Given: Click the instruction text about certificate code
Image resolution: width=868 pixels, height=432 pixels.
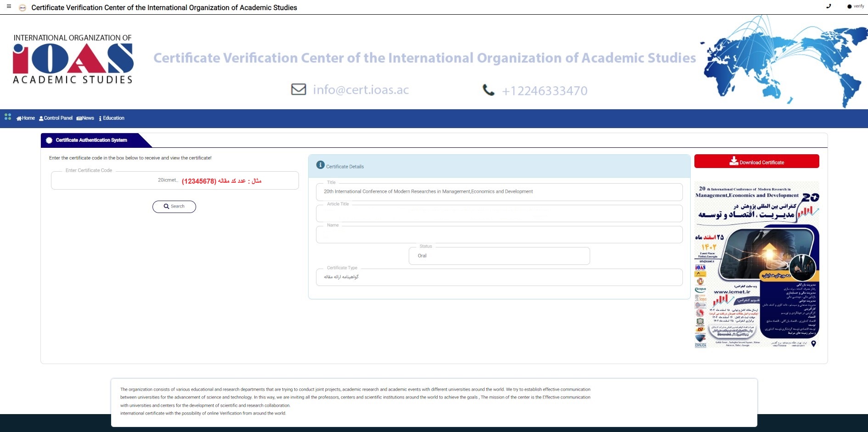Looking at the screenshot, I should click(x=130, y=158).
